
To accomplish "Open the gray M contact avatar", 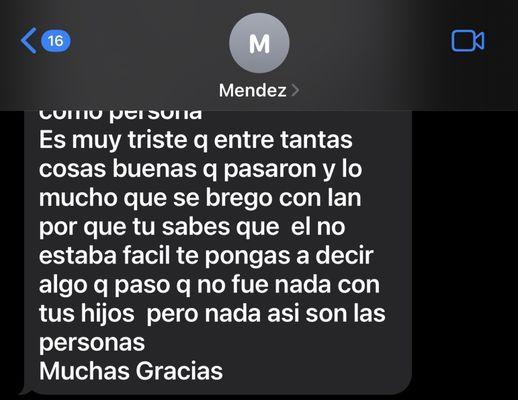I will 259,43.
